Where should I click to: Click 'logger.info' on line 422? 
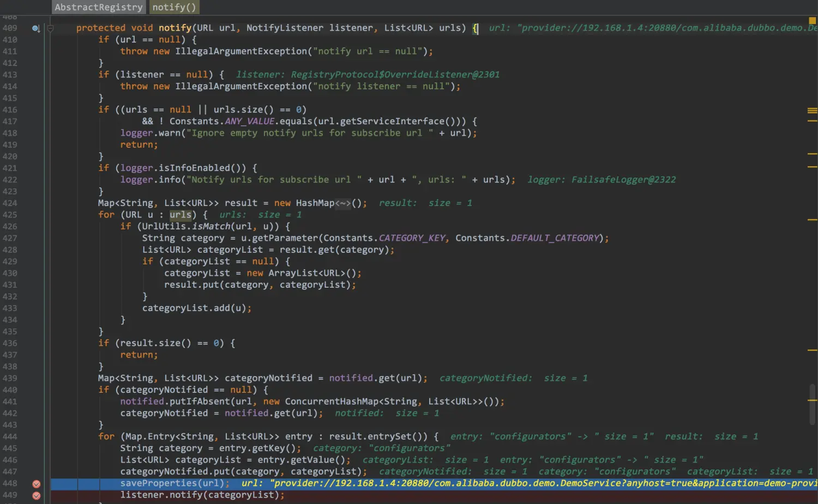151,180
